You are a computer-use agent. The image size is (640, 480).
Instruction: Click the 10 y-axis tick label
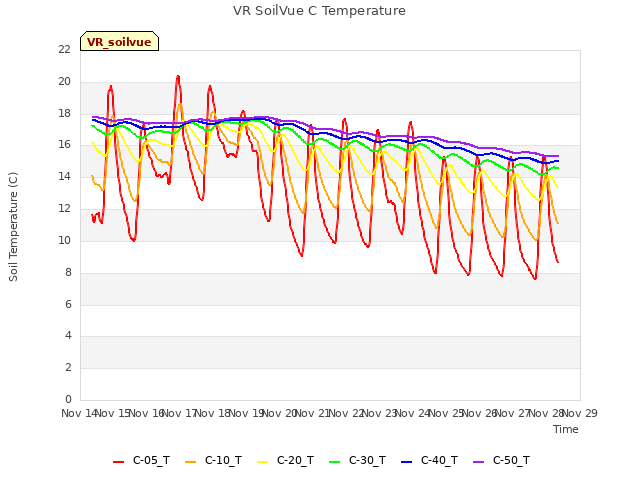64,240
